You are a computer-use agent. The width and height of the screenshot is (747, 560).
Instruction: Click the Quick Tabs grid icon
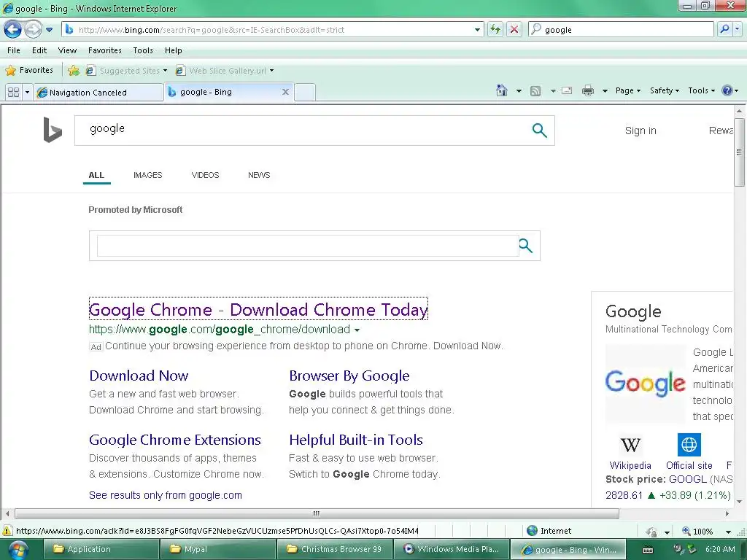[13, 92]
